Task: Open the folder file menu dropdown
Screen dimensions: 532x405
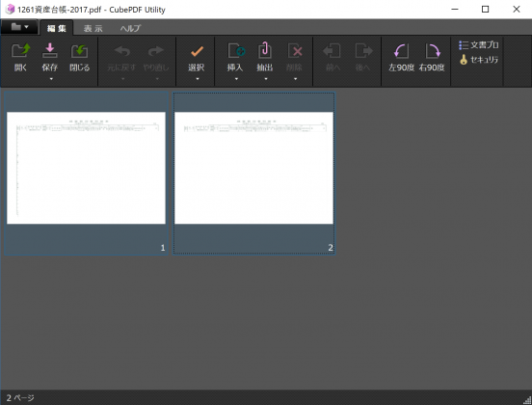Action: pos(19,27)
